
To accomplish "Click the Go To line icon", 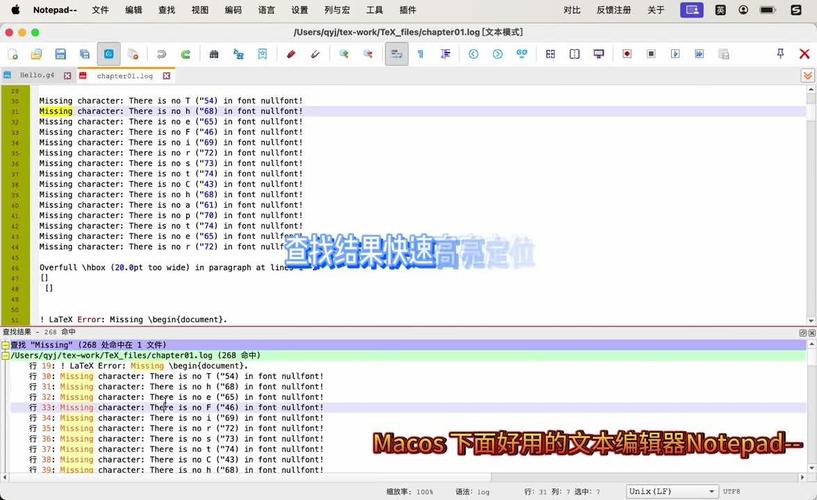I will 522,54.
